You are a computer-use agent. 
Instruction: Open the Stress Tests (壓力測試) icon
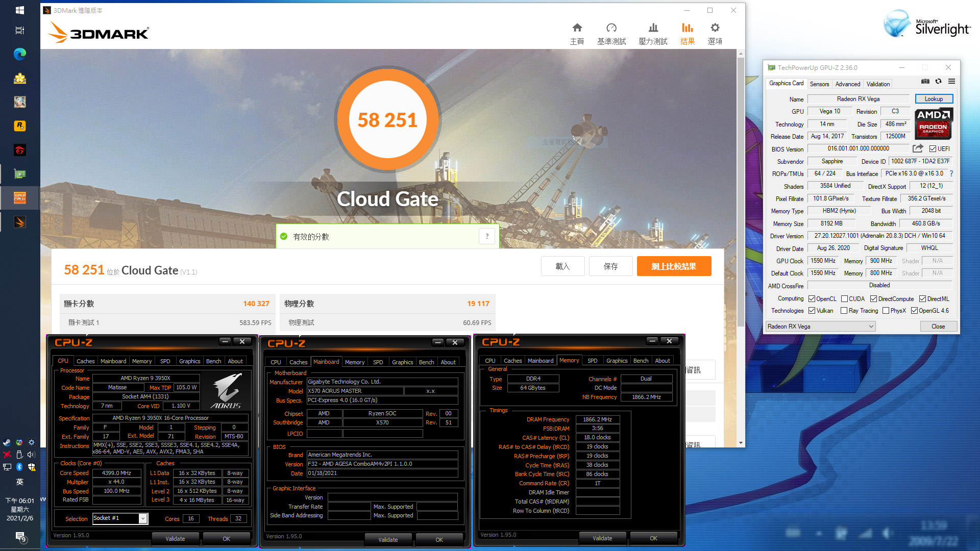653,28
